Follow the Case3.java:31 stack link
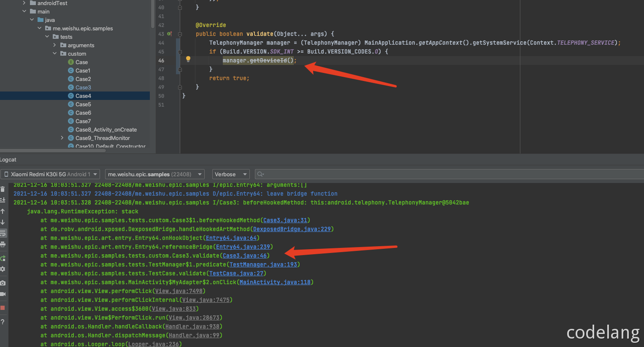The width and height of the screenshot is (644, 347). coord(285,220)
